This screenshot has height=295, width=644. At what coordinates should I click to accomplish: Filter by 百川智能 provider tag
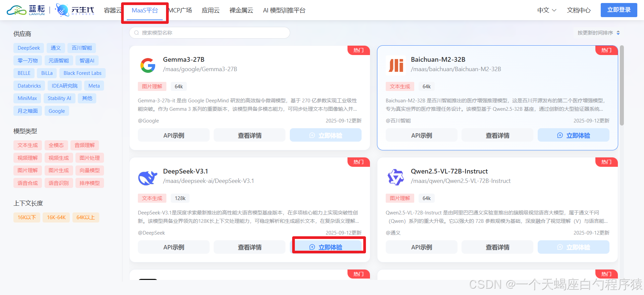coord(82,48)
